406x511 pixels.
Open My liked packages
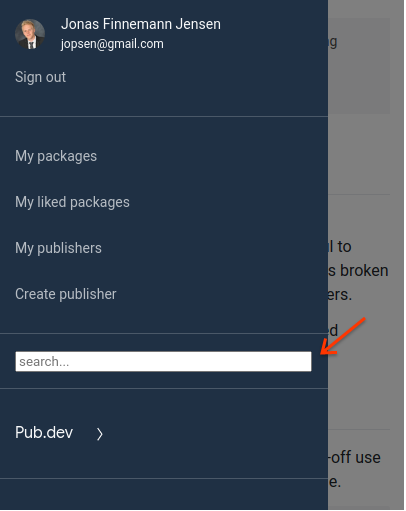pos(72,202)
